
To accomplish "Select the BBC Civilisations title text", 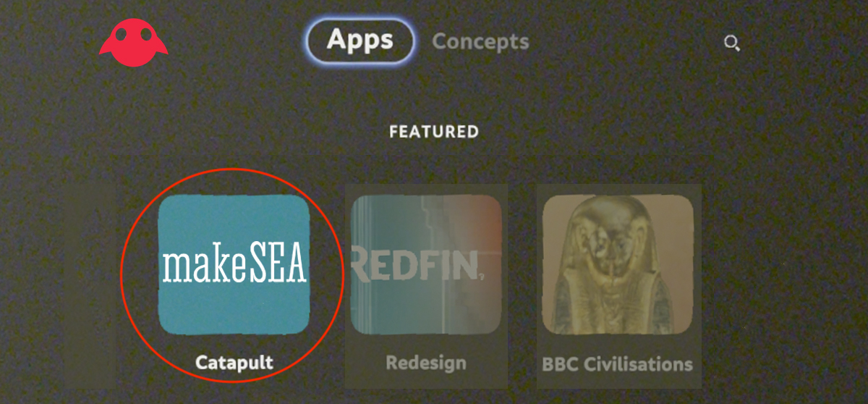I will click(x=618, y=363).
